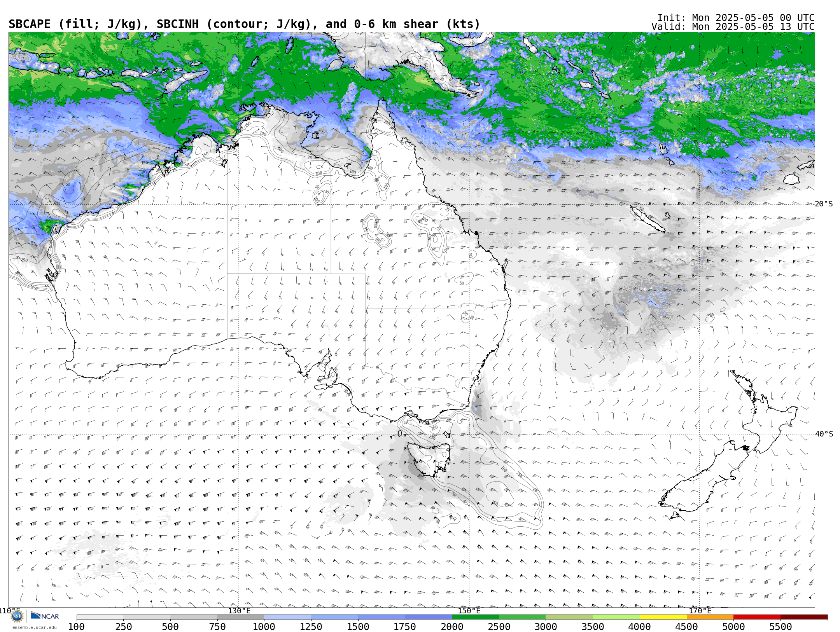The image size is (840, 632).
Task: Click the '2500' colorbar tick label
Action: click(499, 627)
